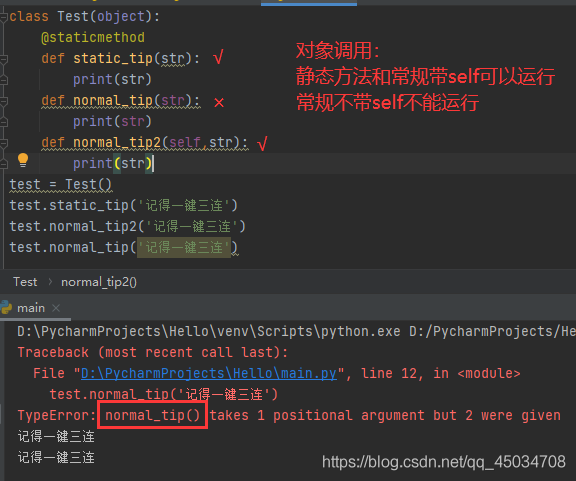
Task: Click the 'def normal_tip2(self,str):' line
Action: click(145, 142)
